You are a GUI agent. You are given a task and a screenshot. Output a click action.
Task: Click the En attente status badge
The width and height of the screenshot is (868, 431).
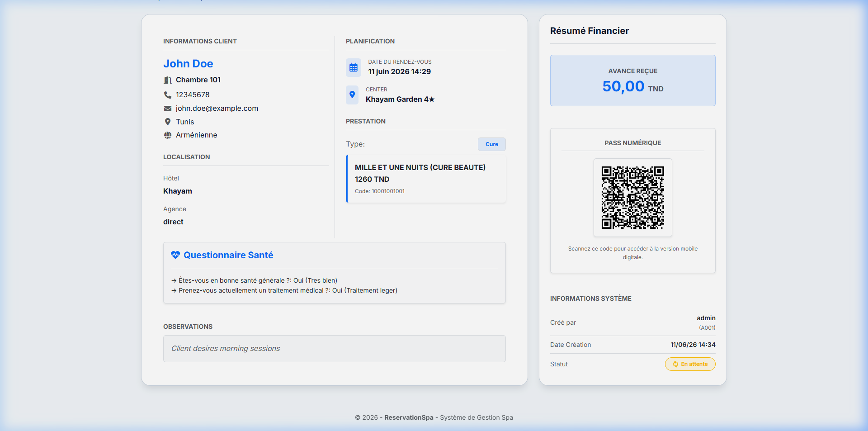[x=690, y=364]
